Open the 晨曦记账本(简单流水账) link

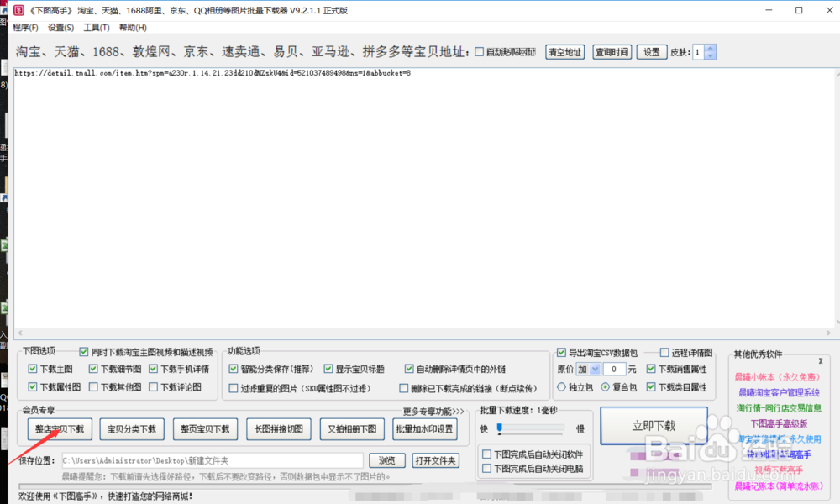coord(779,486)
